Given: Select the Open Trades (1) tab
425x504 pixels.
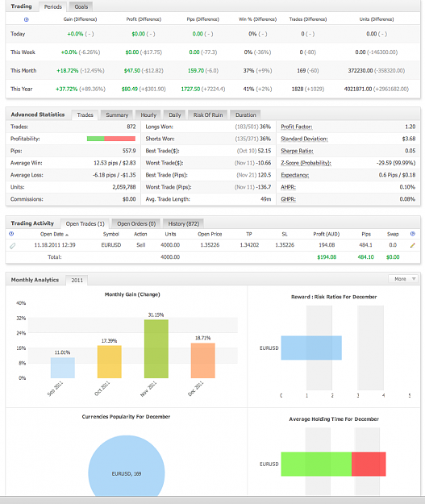Looking at the screenshot, I should pyautogui.click(x=85, y=223).
